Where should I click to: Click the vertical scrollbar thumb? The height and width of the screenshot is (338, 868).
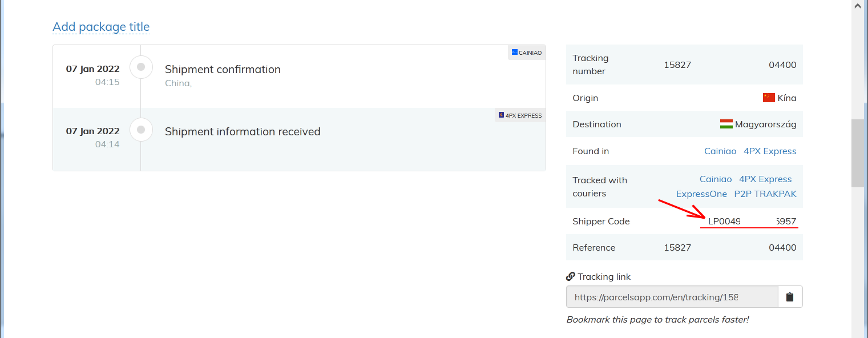(x=857, y=153)
